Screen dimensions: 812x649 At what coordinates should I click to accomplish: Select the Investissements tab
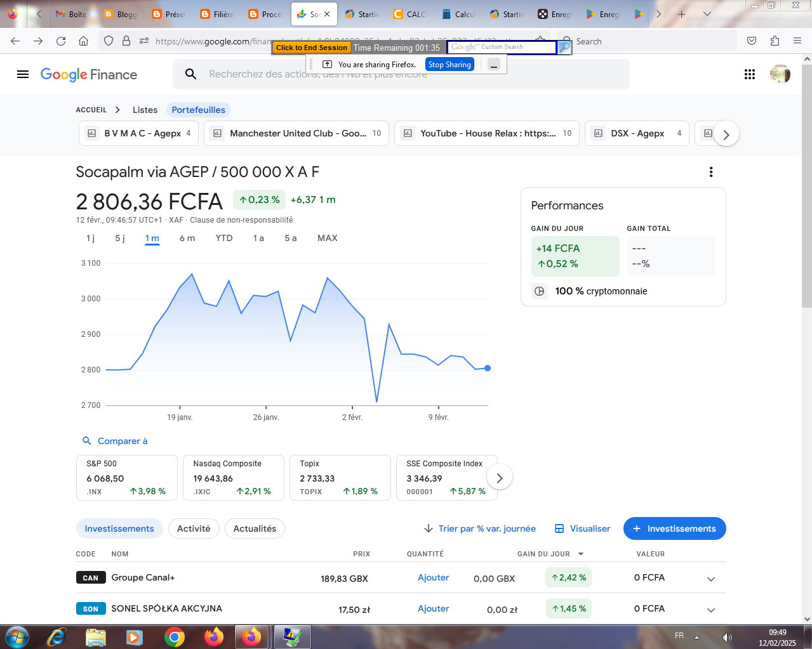119,528
